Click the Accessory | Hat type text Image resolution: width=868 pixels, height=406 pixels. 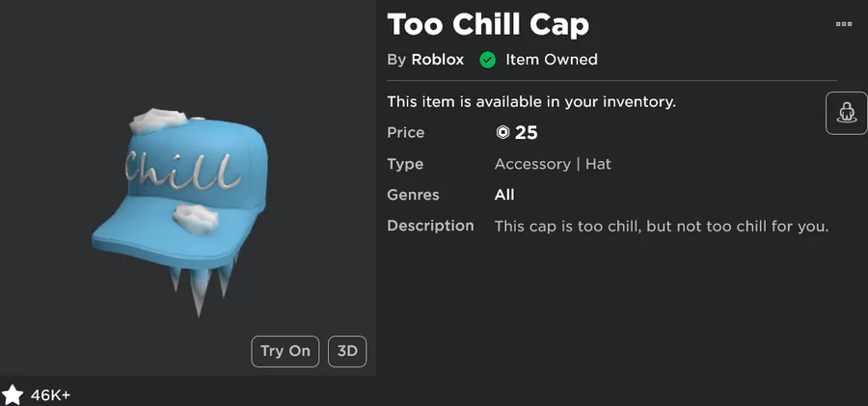coord(553,164)
